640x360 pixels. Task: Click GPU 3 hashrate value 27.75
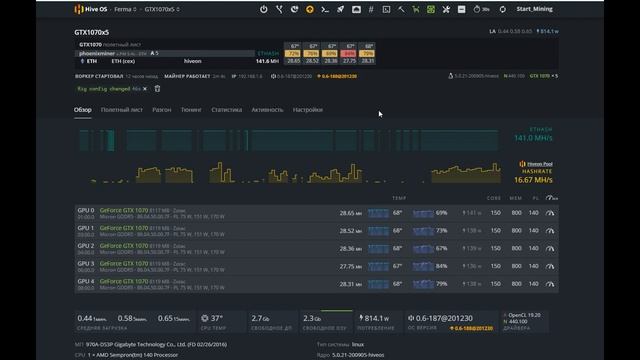[351, 266]
